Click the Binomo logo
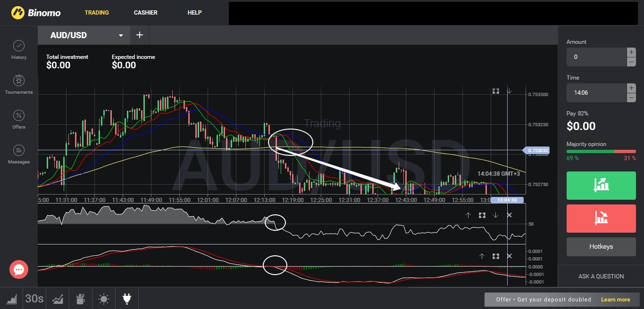 pos(36,13)
